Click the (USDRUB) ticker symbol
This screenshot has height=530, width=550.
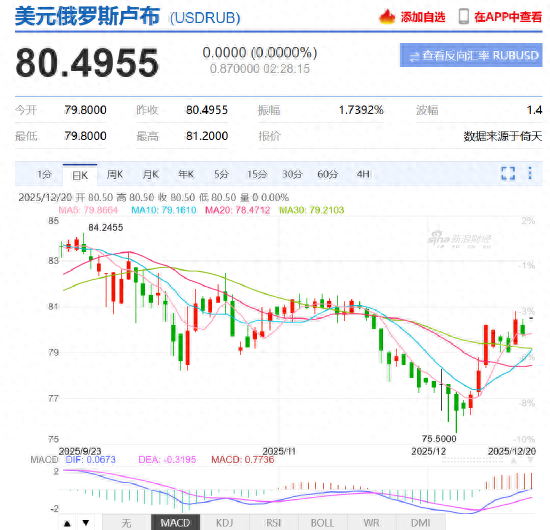pos(205,18)
